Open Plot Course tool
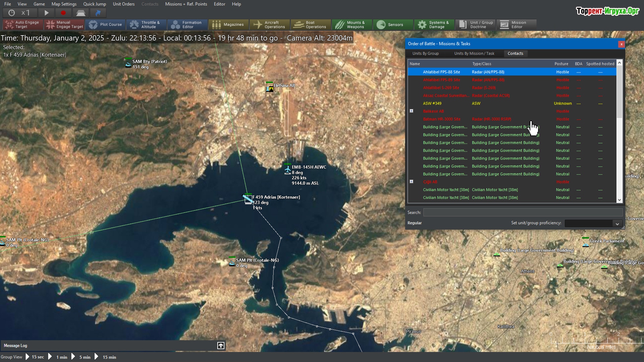Image resolution: width=644 pixels, height=362 pixels. [x=105, y=24]
